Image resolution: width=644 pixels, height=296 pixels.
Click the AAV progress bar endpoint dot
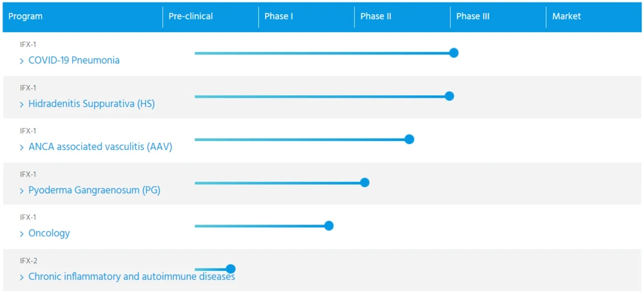coord(409,139)
